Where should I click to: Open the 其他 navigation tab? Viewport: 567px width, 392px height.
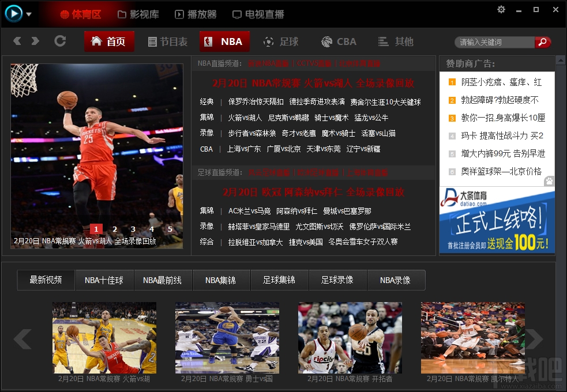(396, 42)
